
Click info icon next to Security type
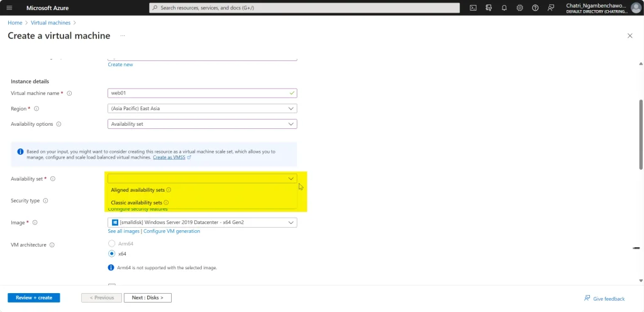[x=45, y=201]
